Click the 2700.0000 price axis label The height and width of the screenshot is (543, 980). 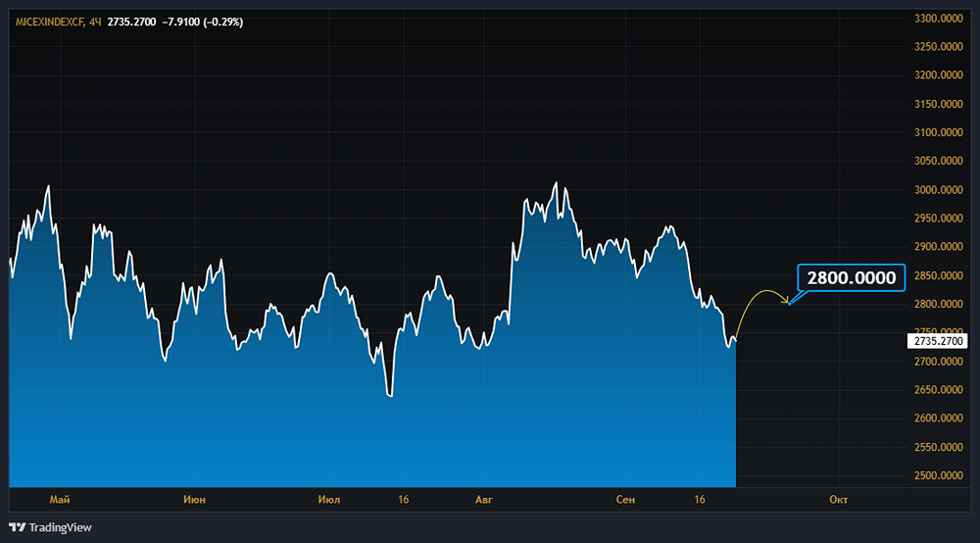point(938,361)
